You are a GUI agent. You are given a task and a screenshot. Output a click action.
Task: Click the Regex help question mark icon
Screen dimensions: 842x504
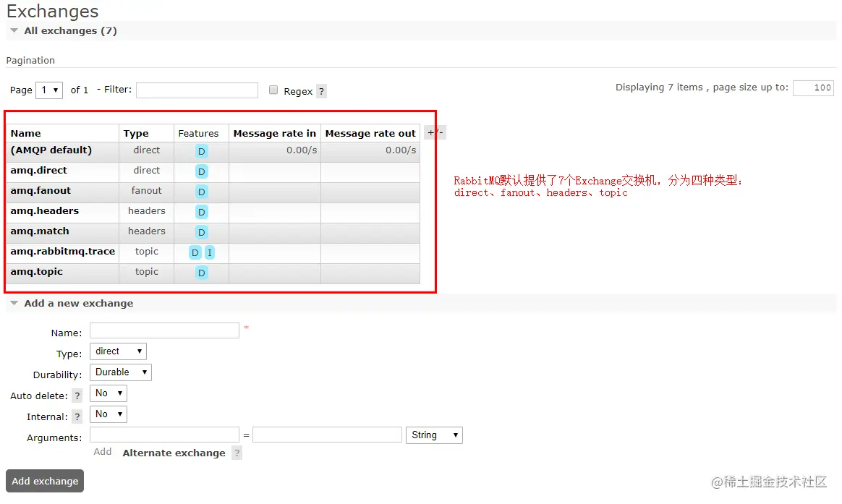pos(321,91)
